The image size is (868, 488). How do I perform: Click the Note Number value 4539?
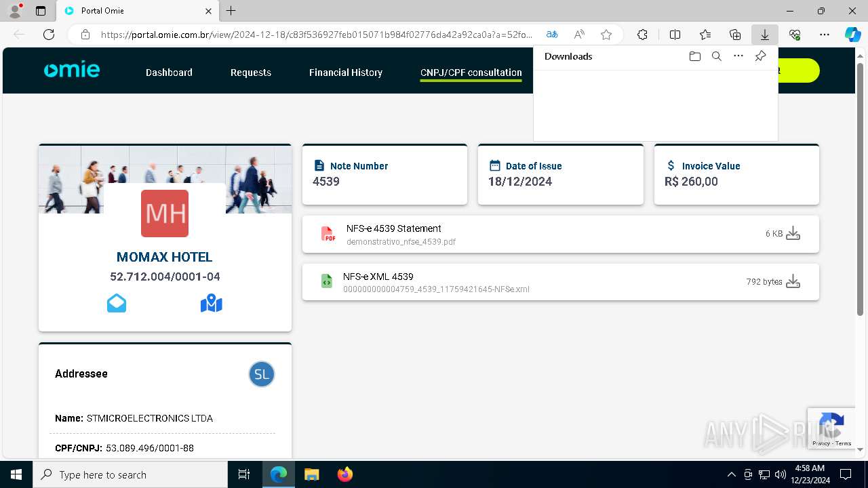pos(326,182)
